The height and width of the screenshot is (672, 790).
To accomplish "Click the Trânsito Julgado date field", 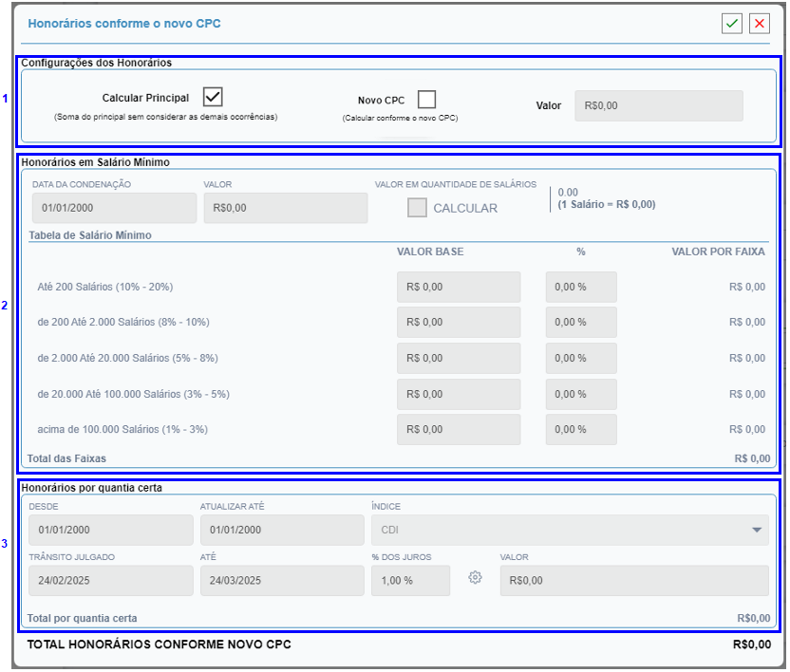I will click(111, 580).
